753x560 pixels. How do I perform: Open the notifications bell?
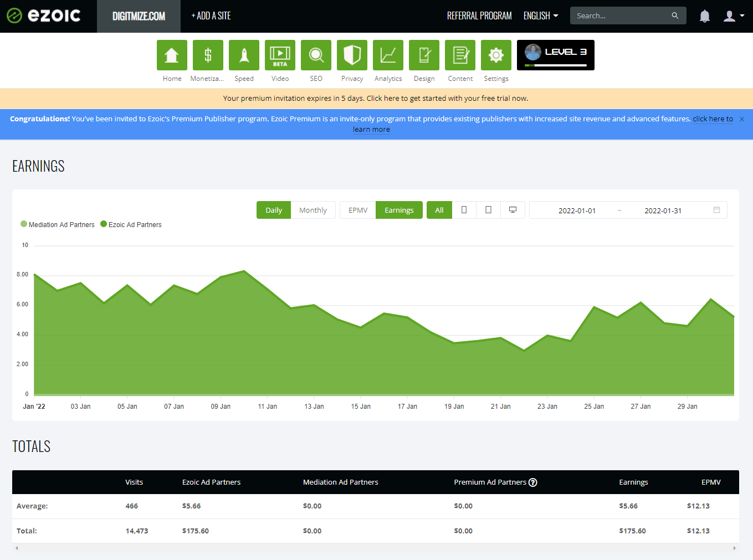[704, 16]
